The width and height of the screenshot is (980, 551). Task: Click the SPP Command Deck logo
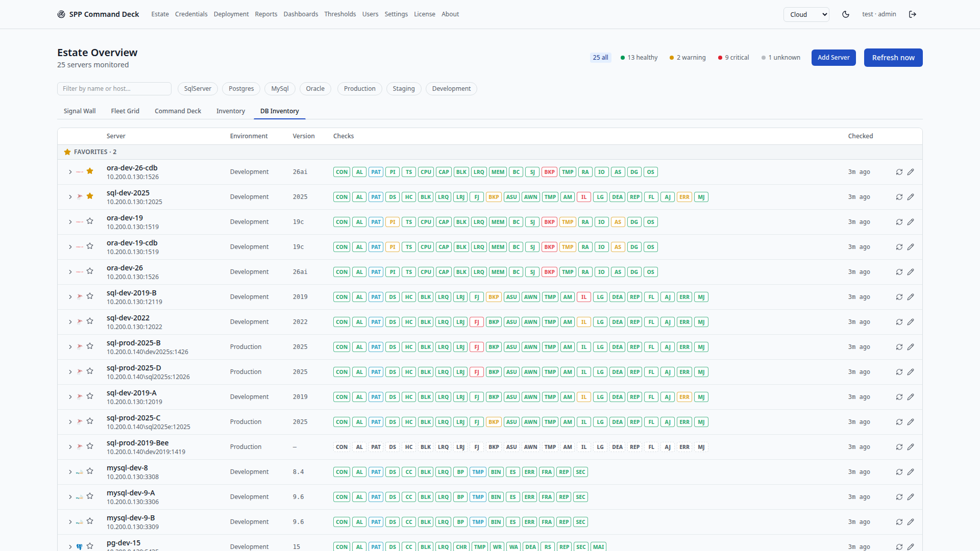click(98, 14)
